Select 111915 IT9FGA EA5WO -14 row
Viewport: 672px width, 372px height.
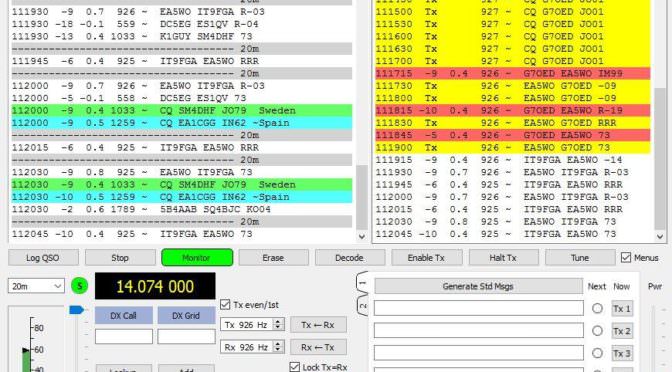click(x=513, y=160)
